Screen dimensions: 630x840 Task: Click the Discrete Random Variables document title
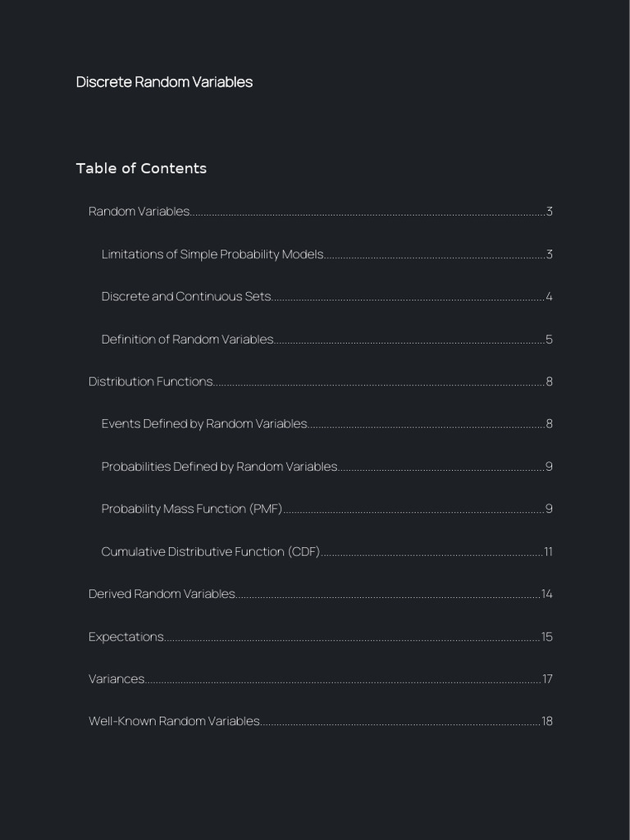[x=164, y=82]
